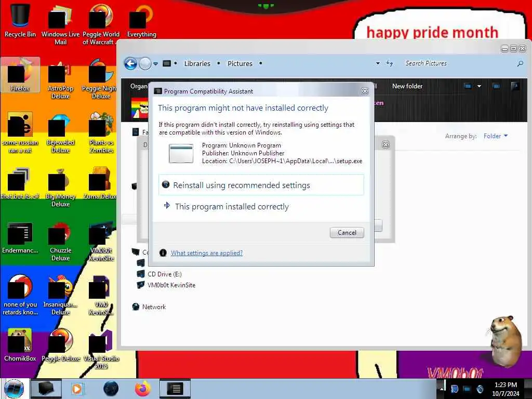Click New folder in Explorer toolbar
Viewport: 532px width, 399px height.
pyautogui.click(x=407, y=86)
